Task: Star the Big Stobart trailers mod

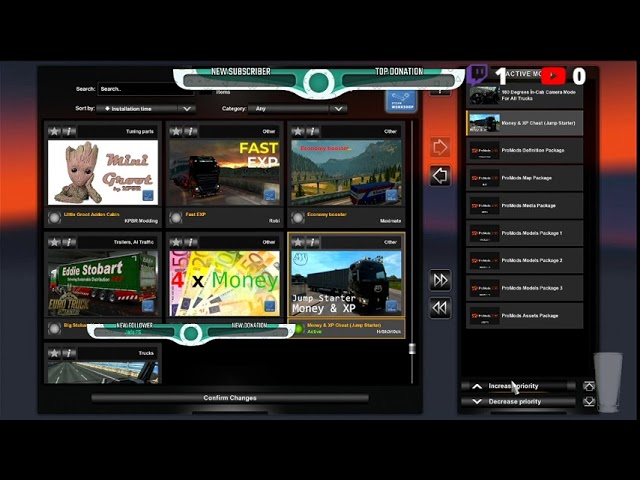Action: point(54,242)
